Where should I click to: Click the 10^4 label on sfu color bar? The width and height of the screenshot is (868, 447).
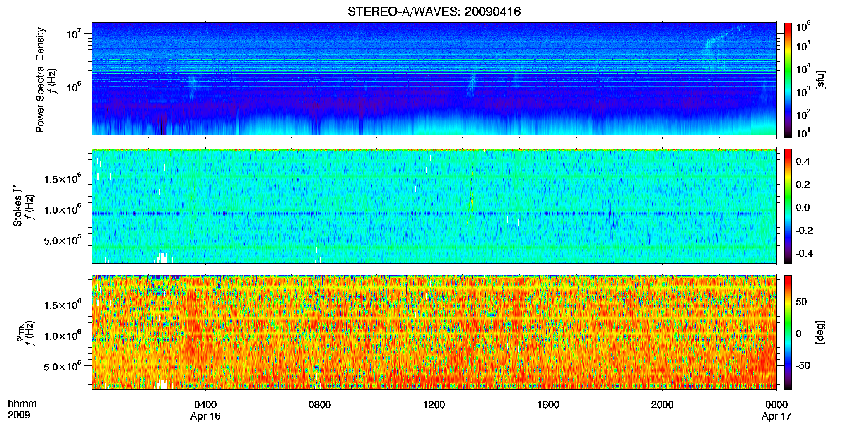803,69
